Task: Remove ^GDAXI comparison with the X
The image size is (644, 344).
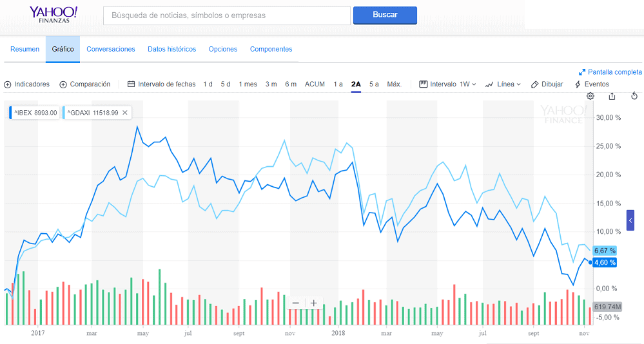Action: point(125,113)
